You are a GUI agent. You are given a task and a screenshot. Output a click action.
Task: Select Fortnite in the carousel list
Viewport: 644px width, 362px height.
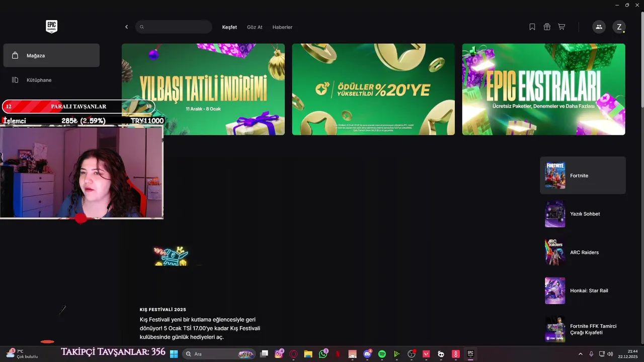tap(583, 175)
